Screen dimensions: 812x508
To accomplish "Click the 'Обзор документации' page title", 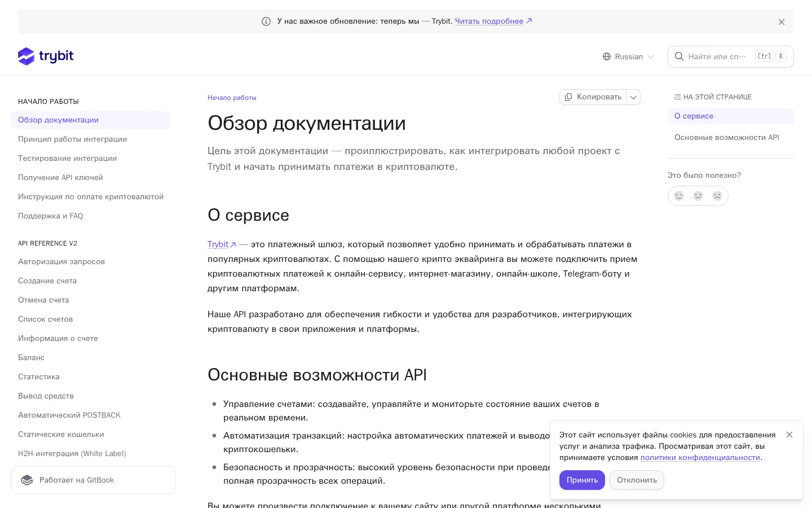I will 307,123.
